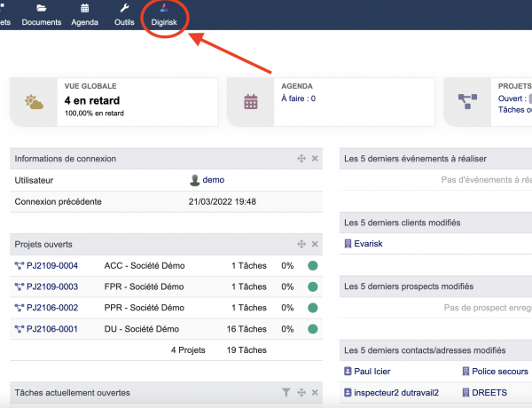
Task: Click 'FPR - Société Démo' project label
Action: coord(144,286)
